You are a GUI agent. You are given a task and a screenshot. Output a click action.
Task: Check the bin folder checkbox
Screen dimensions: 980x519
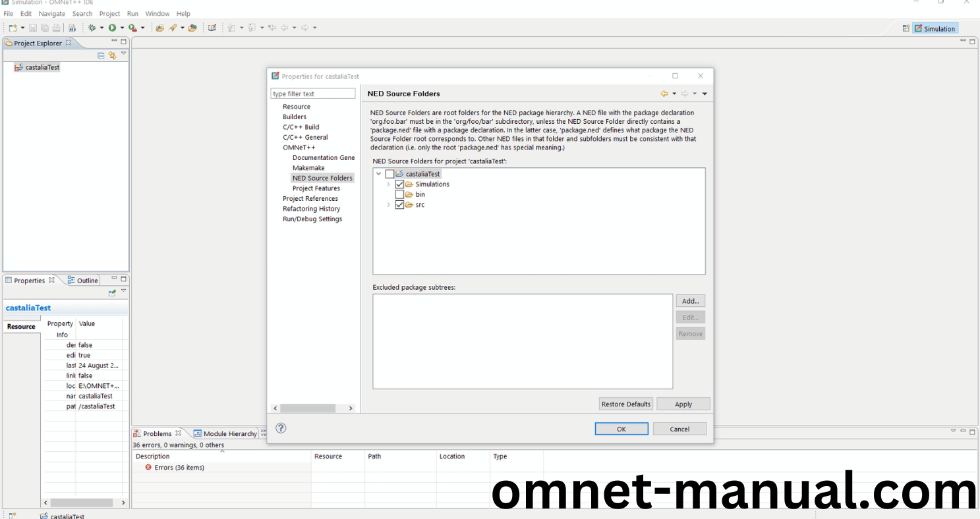coord(399,194)
